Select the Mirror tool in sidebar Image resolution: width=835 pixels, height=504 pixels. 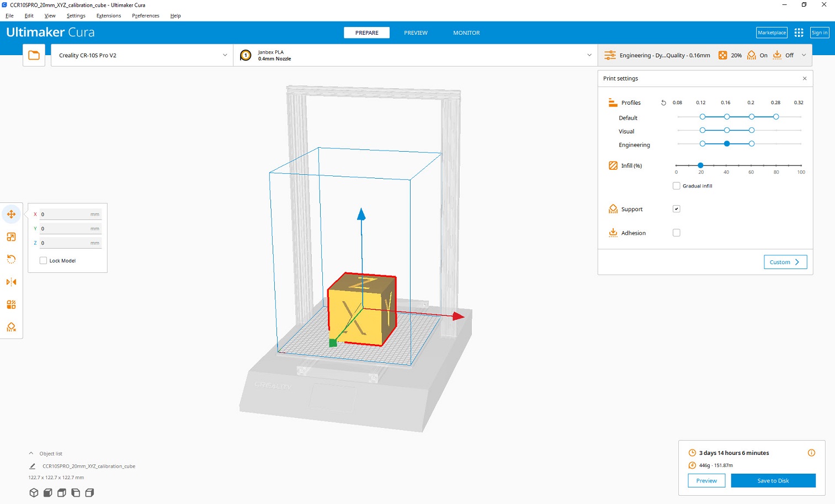pyautogui.click(x=11, y=282)
